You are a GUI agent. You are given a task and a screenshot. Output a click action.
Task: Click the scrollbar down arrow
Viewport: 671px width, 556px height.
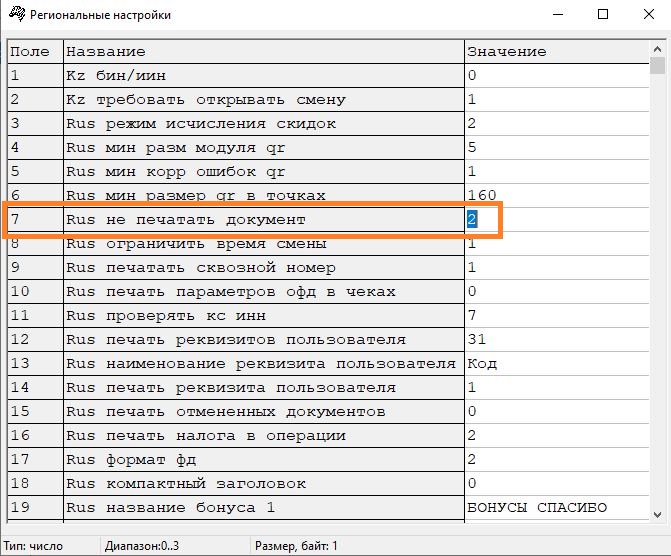658,515
